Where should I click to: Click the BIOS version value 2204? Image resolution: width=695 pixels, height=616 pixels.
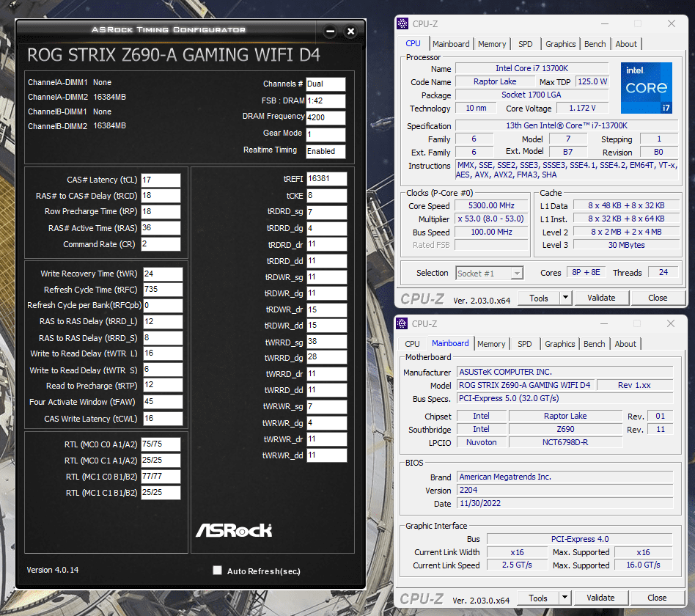pyautogui.click(x=565, y=490)
